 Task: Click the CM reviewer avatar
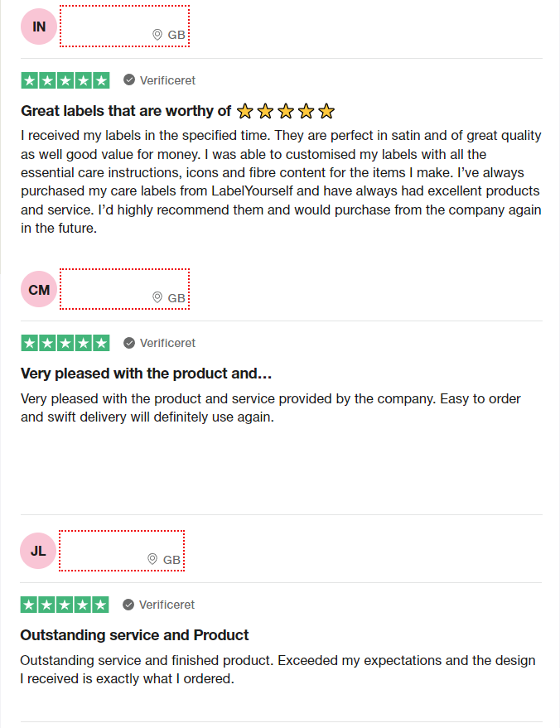click(39, 289)
